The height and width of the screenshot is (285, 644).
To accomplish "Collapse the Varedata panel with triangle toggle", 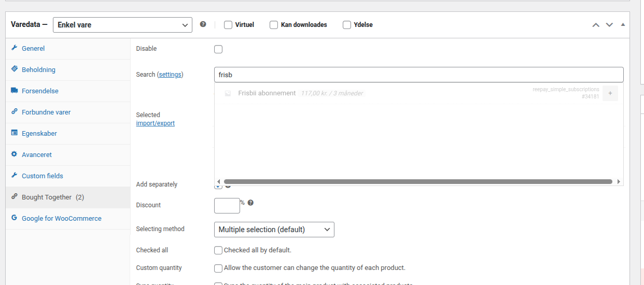I will pyautogui.click(x=623, y=25).
